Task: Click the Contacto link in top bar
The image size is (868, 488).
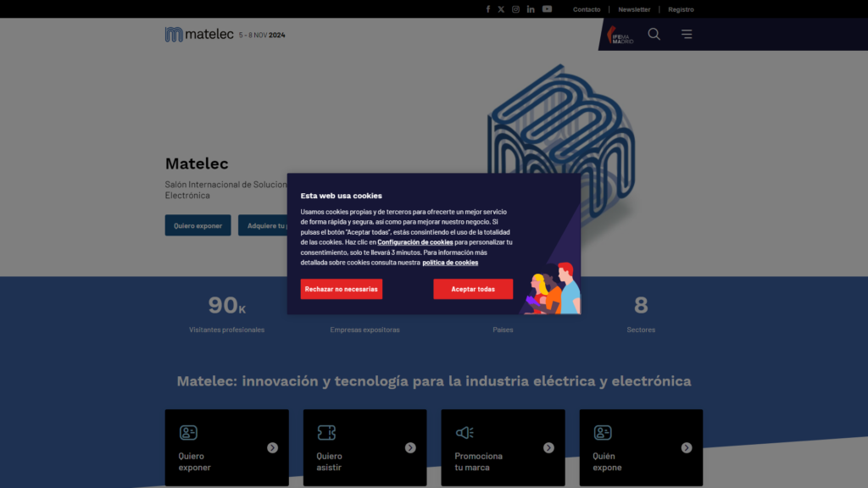Action: [587, 9]
